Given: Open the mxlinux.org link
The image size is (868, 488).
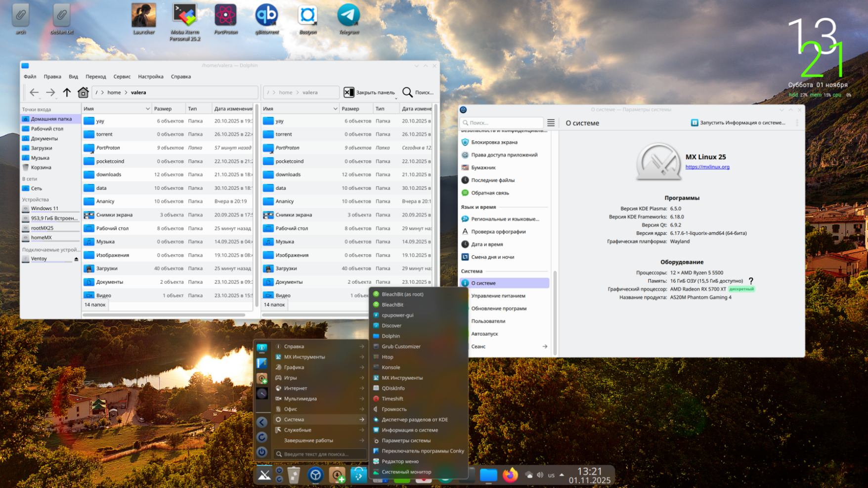Looking at the screenshot, I should pyautogui.click(x=707, y=167).
